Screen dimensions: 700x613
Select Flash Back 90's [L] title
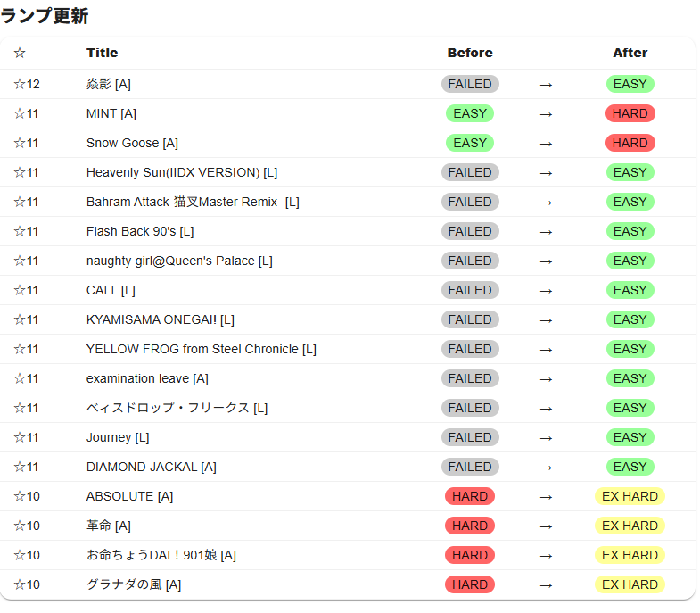(140, 231)
